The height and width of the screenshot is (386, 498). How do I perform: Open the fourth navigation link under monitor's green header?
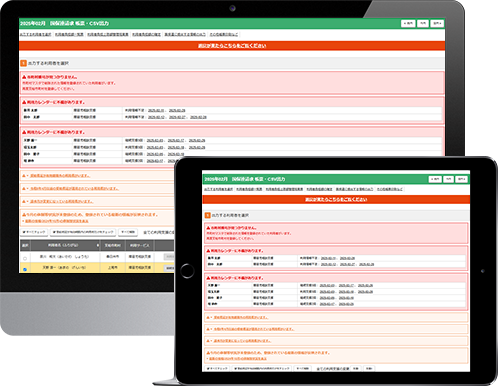(x=146, y=34)
